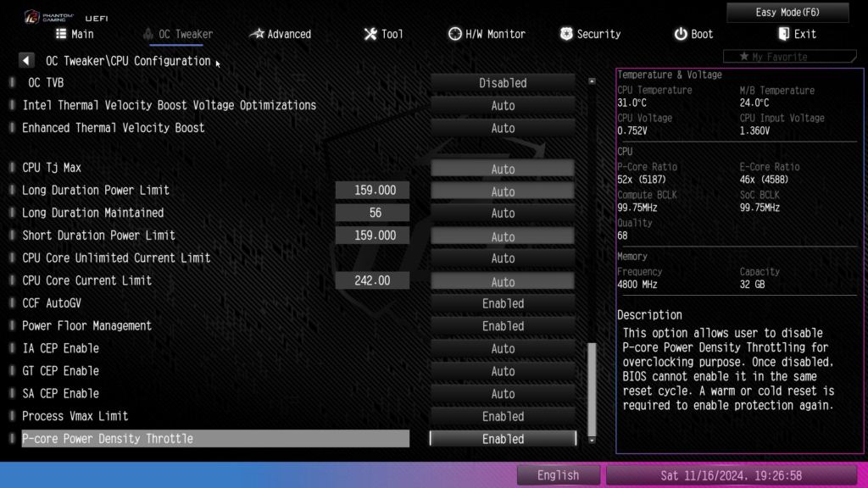Screen dimensions: 868x488
Task: Open the Tool menu tab
Action: [x=384, y=34]
